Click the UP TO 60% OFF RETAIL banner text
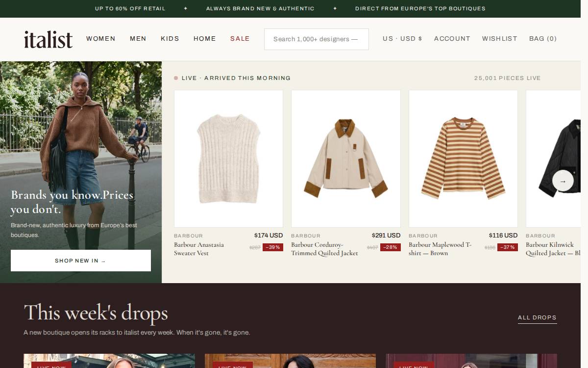This screenshot has height=368, width=588. [130, 8]
